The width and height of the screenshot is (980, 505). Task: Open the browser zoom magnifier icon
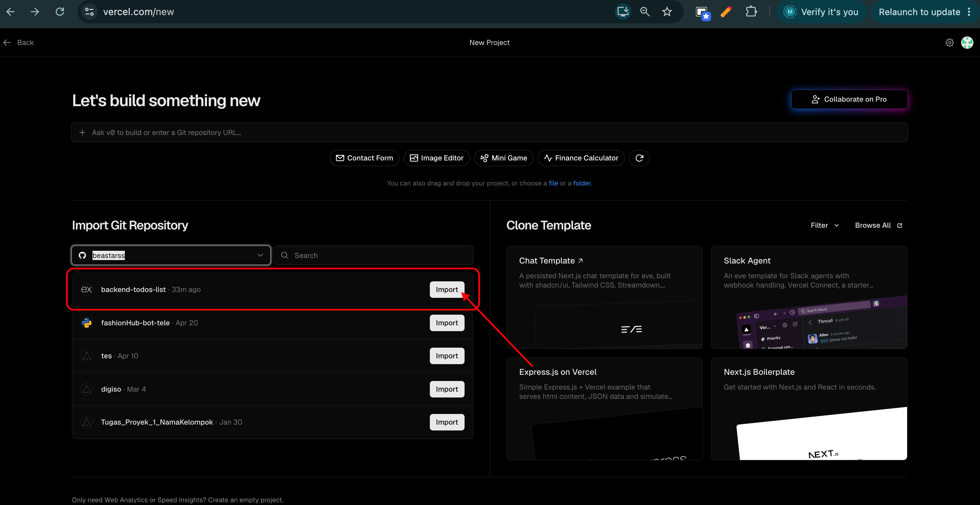coord(645,12)
